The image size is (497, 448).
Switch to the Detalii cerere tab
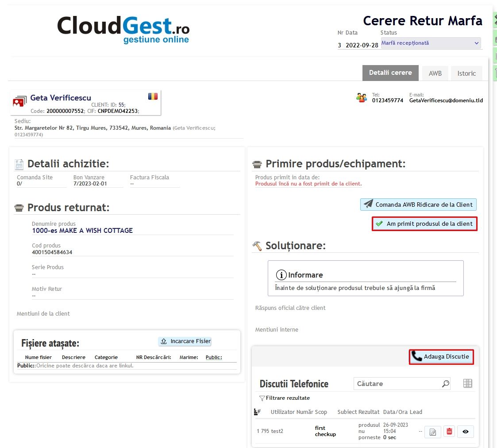tap(390, 73)
